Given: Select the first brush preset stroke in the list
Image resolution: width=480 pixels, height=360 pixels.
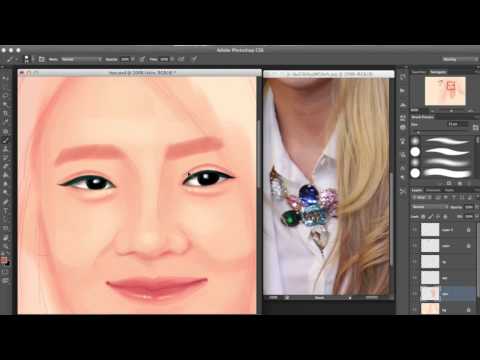Looking at the screenshot, I should [x=447, y=141].
